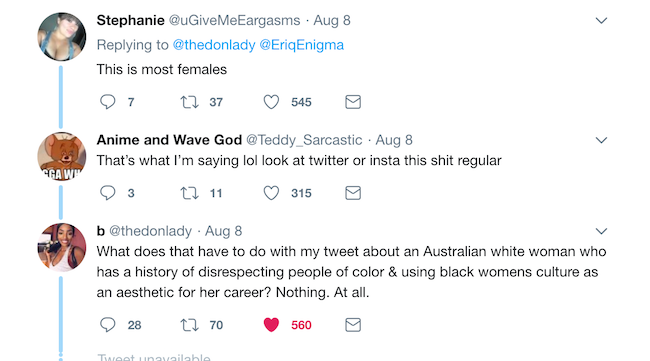This screenshot has width=650, height=361.
Task: Like Stephanie's tweet with 545 likes
Action: [272, 102]
